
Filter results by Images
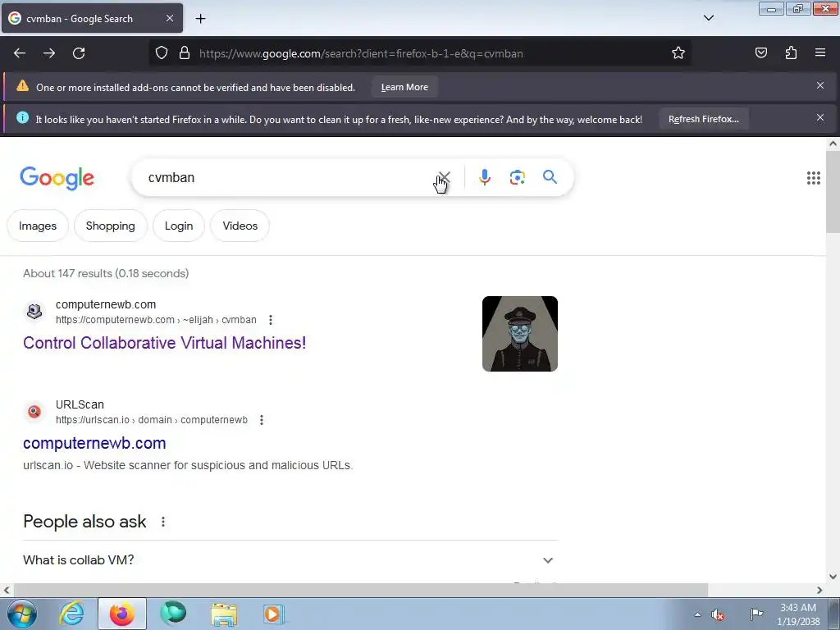(38, 226)
